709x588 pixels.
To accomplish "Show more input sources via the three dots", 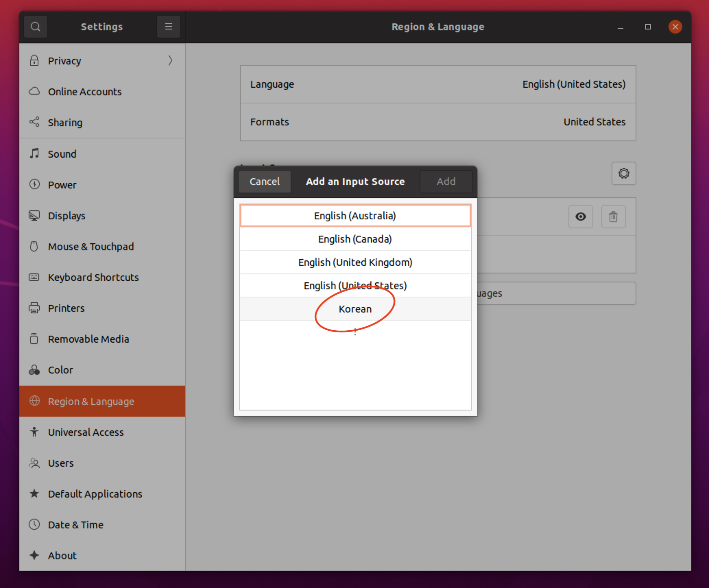I will click(355, 332).
